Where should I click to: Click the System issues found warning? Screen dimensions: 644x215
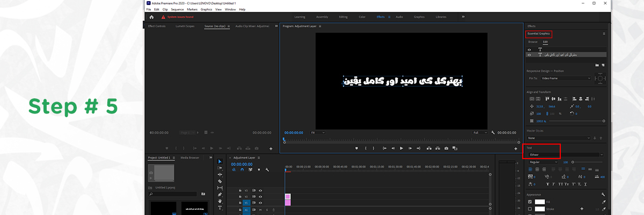[178, 17]
